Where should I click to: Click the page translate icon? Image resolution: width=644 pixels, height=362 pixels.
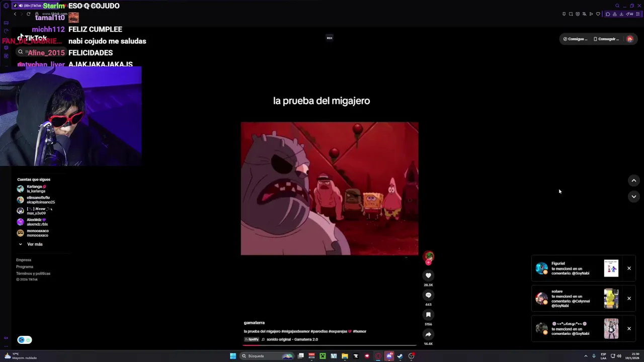click(x=584, y=14)
